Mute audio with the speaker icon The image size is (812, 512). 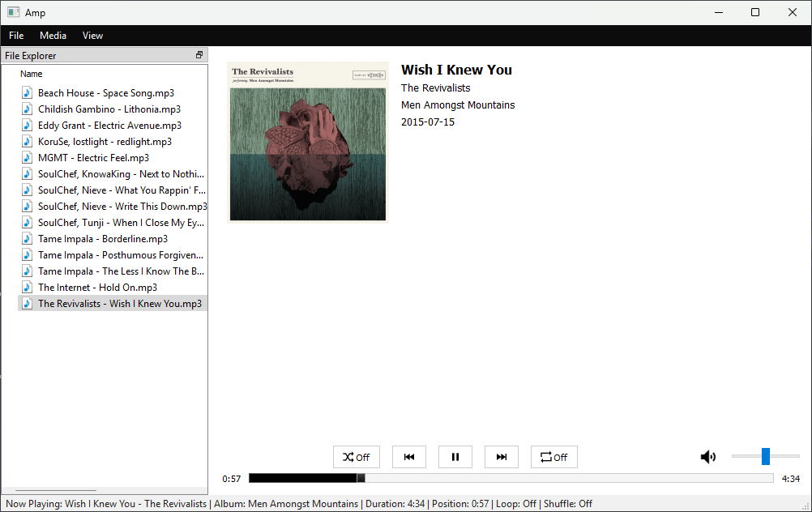(x=708, y=457)
